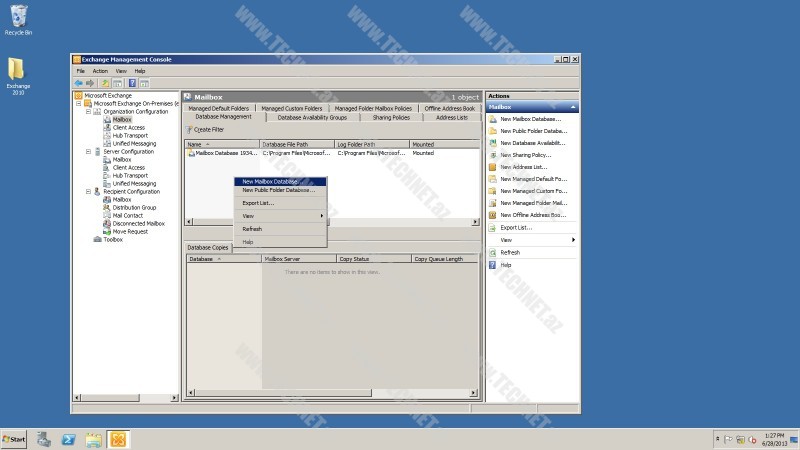800x450 pixels.
Task: Click the New Managed Folder Mailbox Policy icon
Action: click(492, 203)
